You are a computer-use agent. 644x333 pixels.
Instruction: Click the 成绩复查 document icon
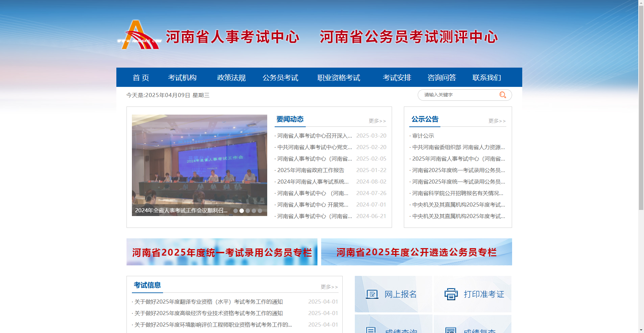[x=451, y=330]
